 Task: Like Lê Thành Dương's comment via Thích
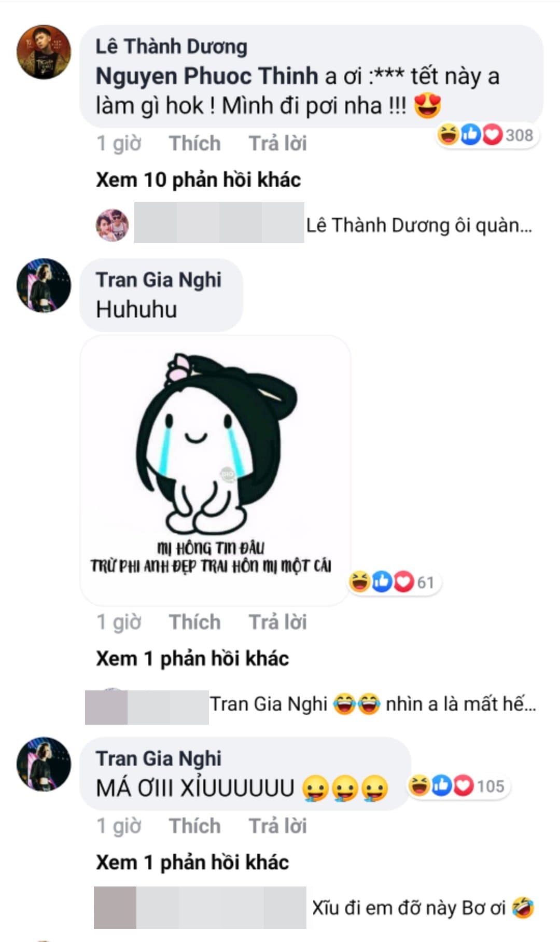(x=195, y=143)
